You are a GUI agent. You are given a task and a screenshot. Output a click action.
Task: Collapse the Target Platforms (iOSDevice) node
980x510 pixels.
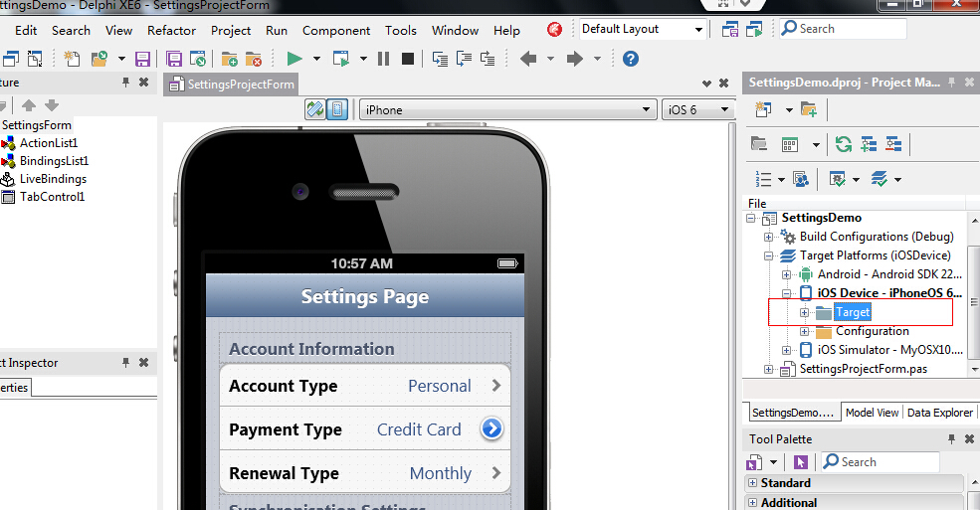(x=768, y=255)
